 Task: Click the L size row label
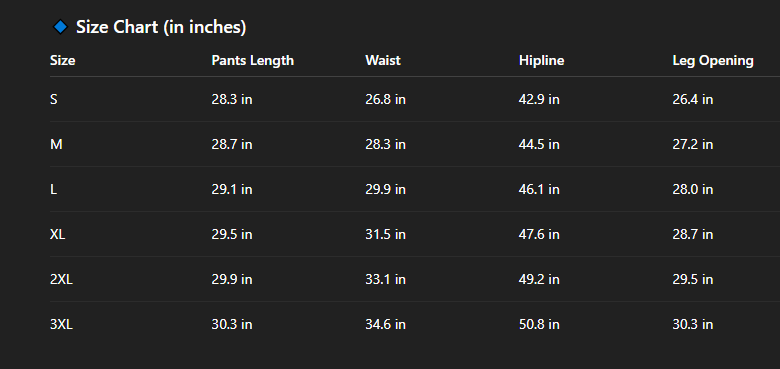(53, 189)
